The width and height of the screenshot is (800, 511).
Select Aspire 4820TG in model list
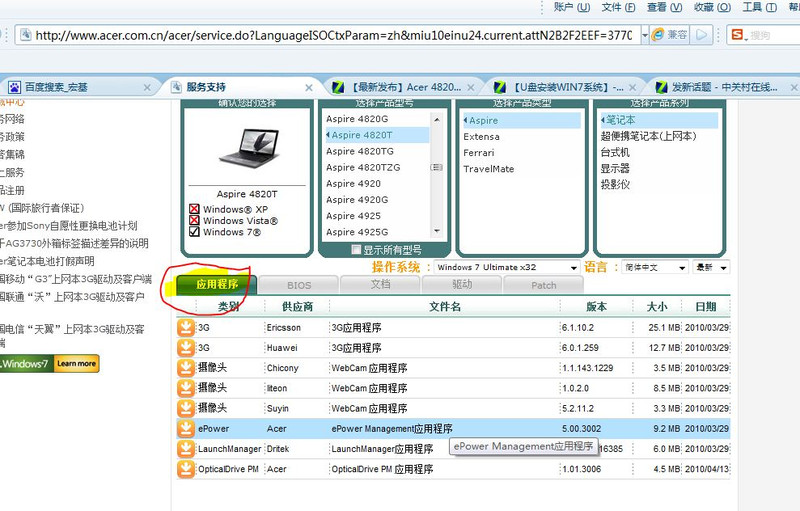click(361, 151)
